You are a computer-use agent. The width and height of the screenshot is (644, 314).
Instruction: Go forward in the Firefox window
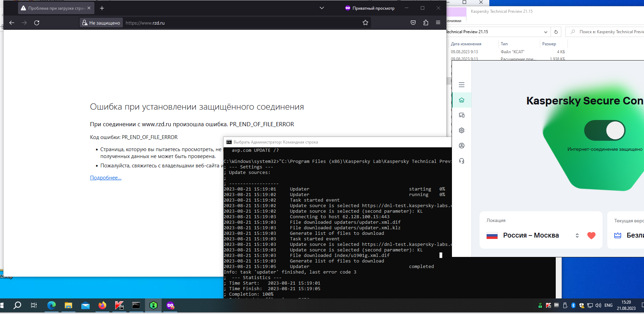[x=24, y=23]
